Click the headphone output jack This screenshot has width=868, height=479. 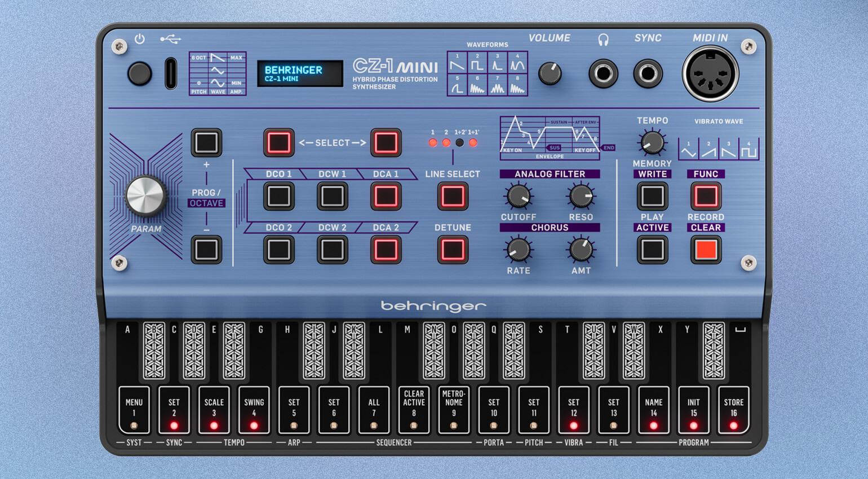(603, 73)
